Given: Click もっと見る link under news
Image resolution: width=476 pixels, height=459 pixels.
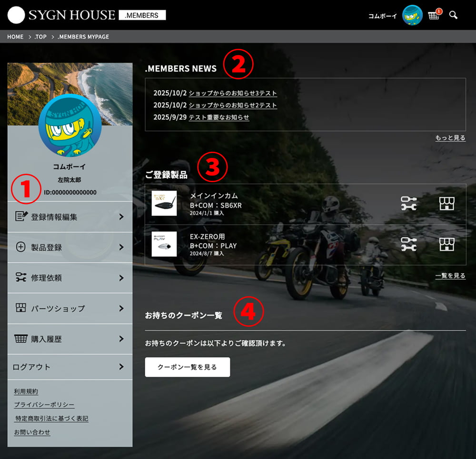Looking at the screenshot, I should (x=450, y=138).
